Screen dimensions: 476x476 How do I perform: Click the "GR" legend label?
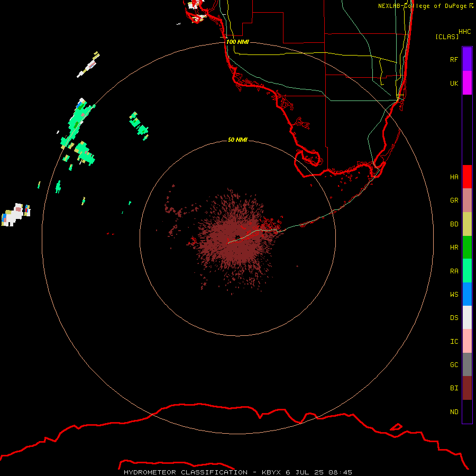454,200
